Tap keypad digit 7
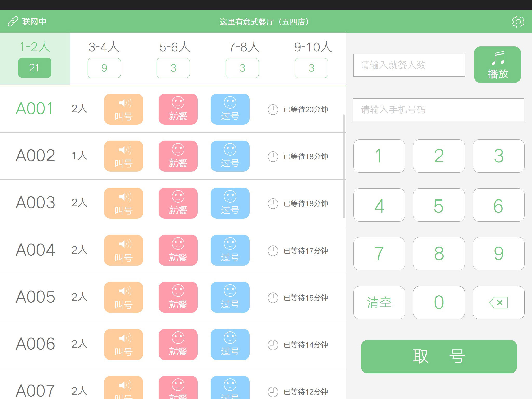Image resolution: width=532 pixels, height=399 pixels. pos(379,254)
